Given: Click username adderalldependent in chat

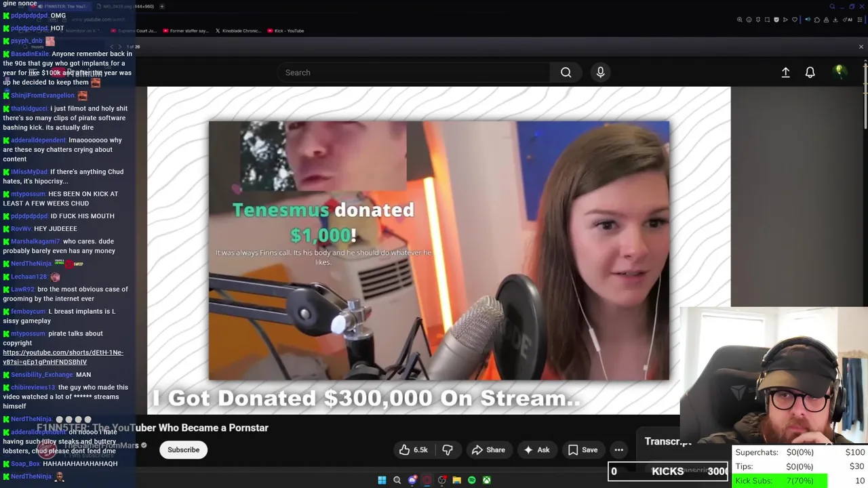Looking at the screenshot, I should tap(39, 140).
